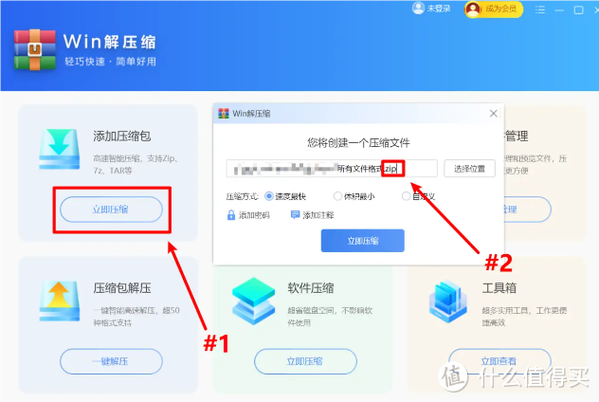Click the 软件压缩 stacked layers icon
Viewport: 599px width, 402px height.
254,301
